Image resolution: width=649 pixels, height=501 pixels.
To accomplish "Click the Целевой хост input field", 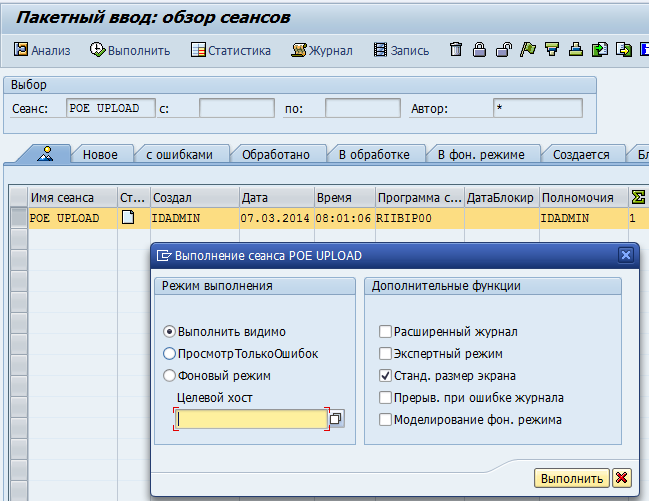I will [x=252, y=419].
